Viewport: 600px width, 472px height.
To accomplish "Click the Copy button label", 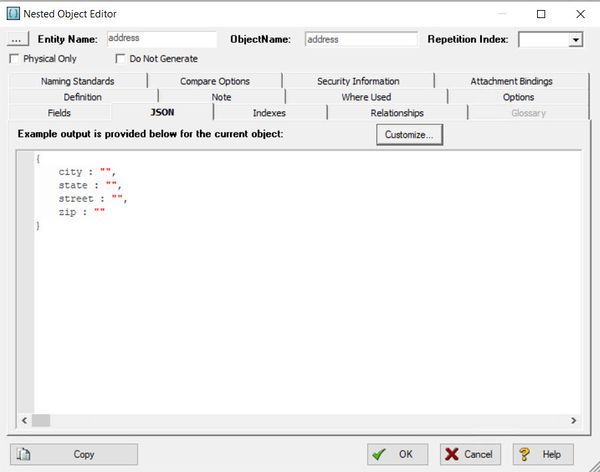I will (x=84, y=454).
